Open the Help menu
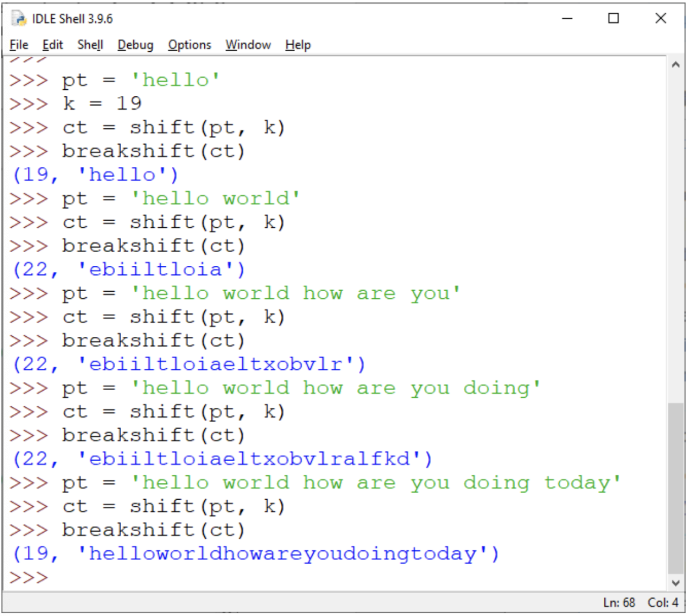Screen dimensions: 687x616 [x=298, y=45]
